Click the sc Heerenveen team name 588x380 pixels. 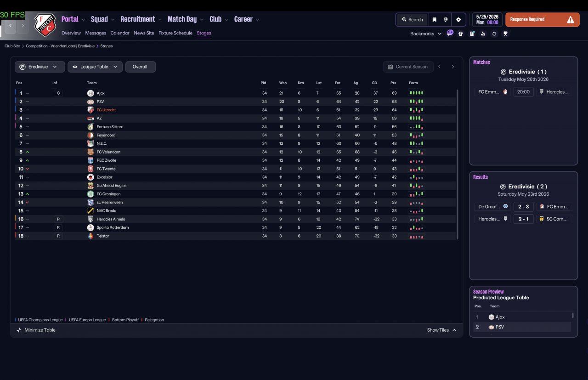click(110, 202)
